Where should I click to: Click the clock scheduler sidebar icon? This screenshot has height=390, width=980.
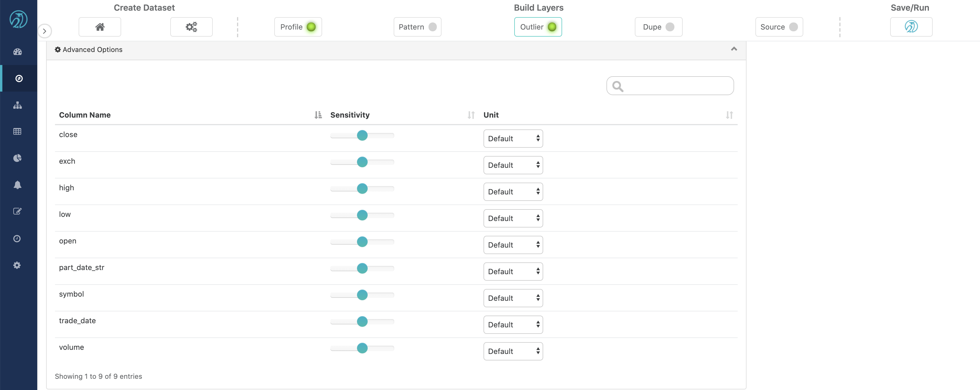[x=17, y=238]
